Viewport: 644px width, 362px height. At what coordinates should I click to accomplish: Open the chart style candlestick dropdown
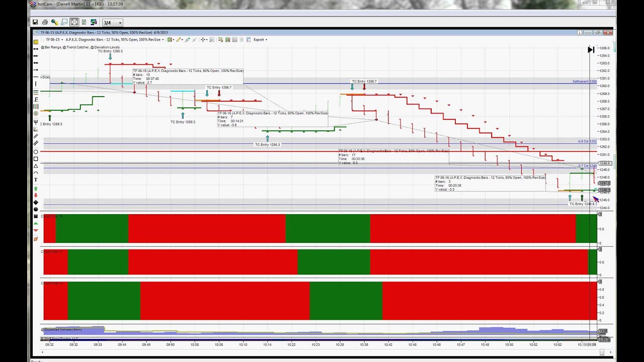tap(170, 39)
